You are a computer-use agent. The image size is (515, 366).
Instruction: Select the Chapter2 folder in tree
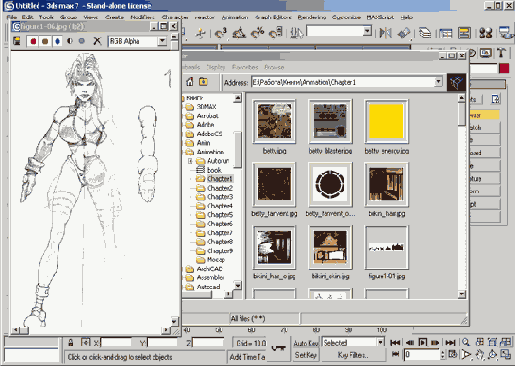point(220,188)
